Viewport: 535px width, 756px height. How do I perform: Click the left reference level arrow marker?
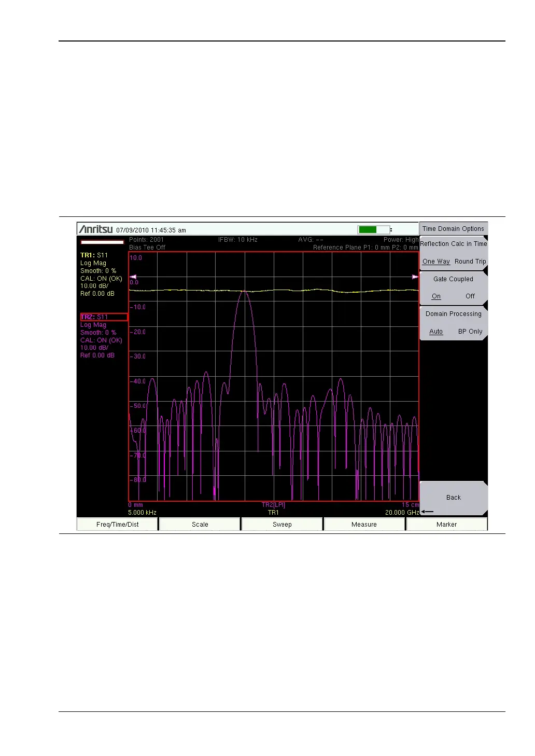pyautogui.click(x=133, y=277)
